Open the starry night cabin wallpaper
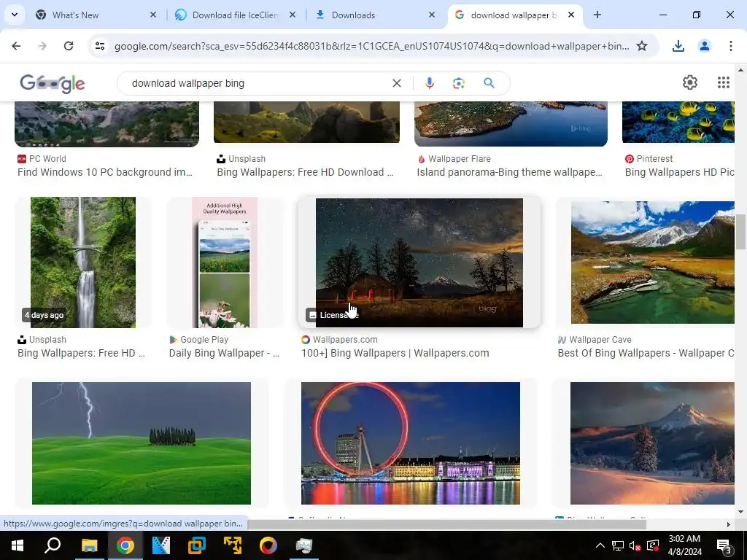Screen dimensions: 747x560 (419, 262)
